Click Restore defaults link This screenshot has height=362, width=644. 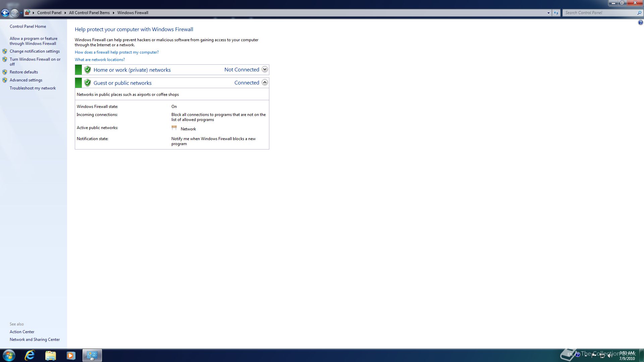(x=24, y=72)
